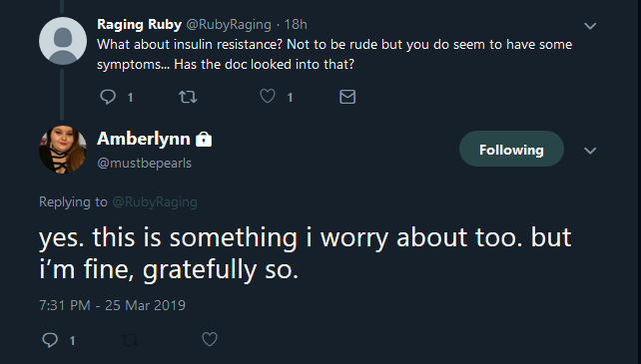Send Raging Ruby's tweet via direct message
The image size is (641, 364).
click(347, 97)
